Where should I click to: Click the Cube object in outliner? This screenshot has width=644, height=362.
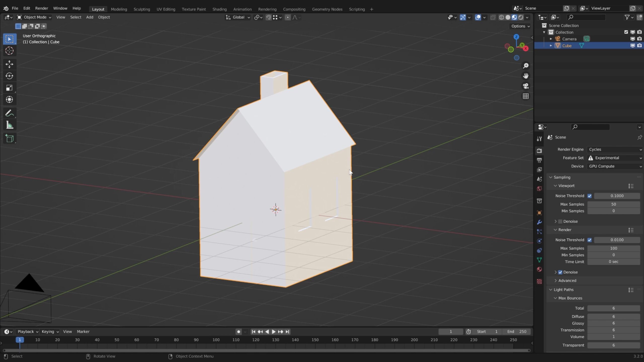coord(567,46)
